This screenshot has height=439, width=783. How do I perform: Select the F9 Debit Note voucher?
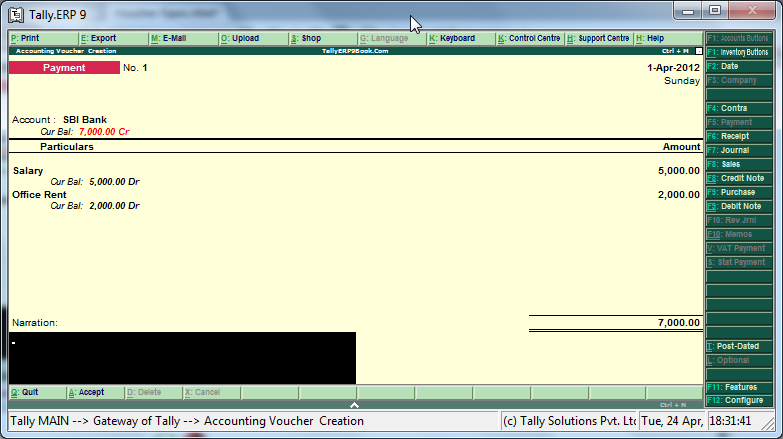pos(739,206)
